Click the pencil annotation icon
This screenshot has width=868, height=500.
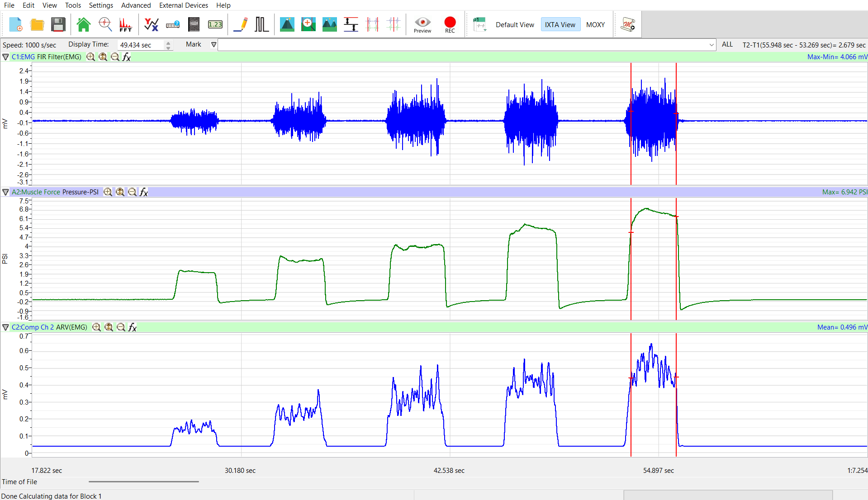pyautogui.click(x=241, y=24)
